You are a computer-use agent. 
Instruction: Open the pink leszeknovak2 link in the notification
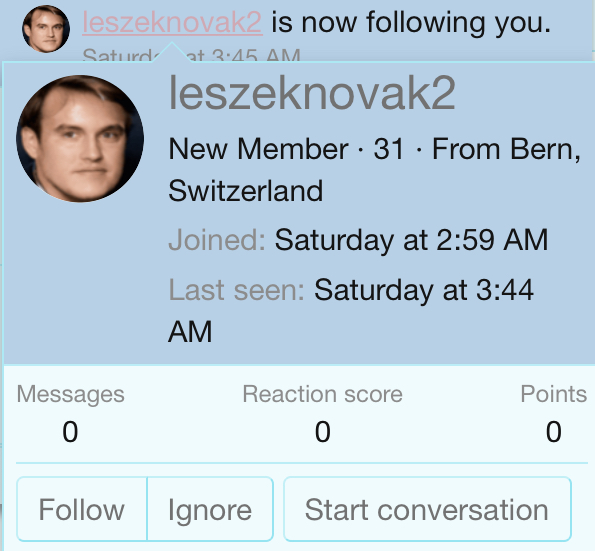point(172,22)
